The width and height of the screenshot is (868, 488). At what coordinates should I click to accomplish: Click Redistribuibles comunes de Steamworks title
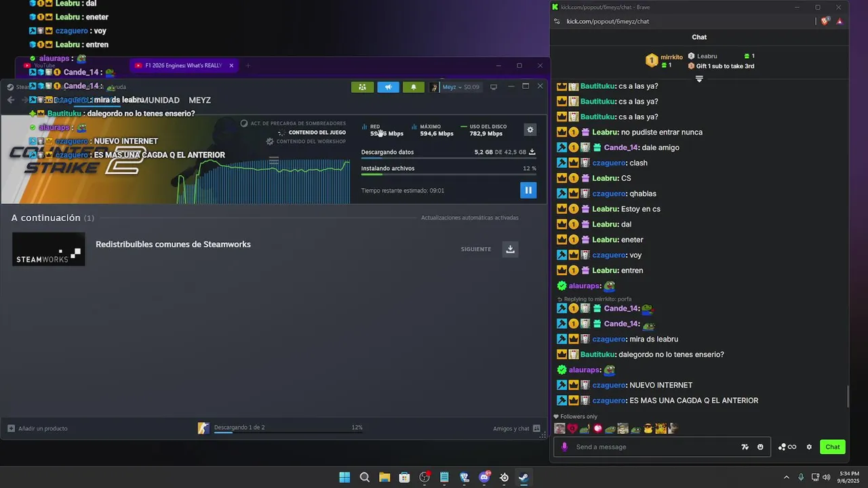[173, 244]
